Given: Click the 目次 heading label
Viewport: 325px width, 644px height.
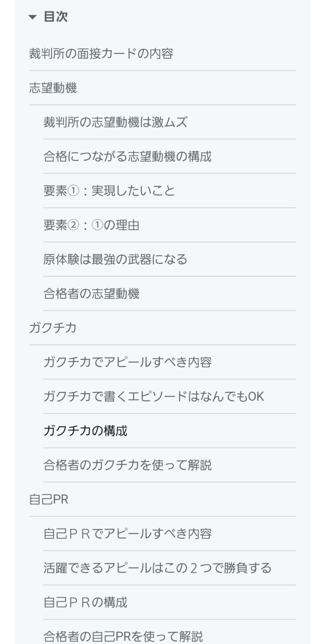Looking at the screenshot, I should tap(56, 17).
